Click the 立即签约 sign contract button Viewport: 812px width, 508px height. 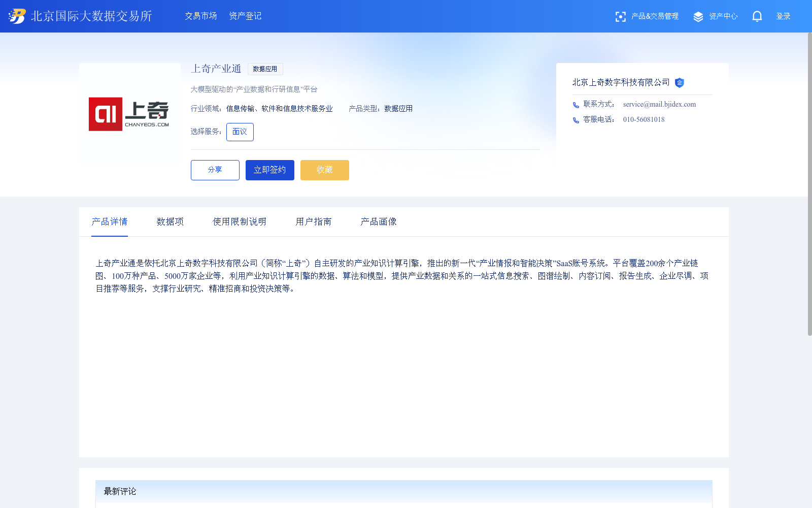[x=270, y=170]
